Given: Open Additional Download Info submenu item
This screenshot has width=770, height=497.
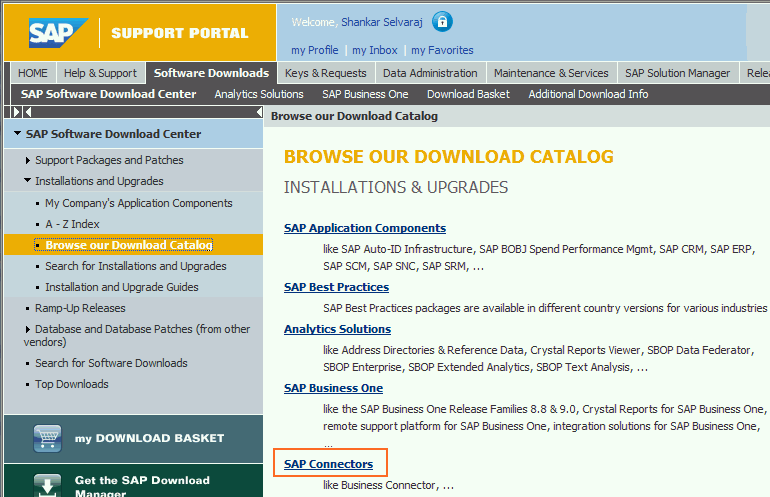Looking at the screenshot, I should coord(588,94).
